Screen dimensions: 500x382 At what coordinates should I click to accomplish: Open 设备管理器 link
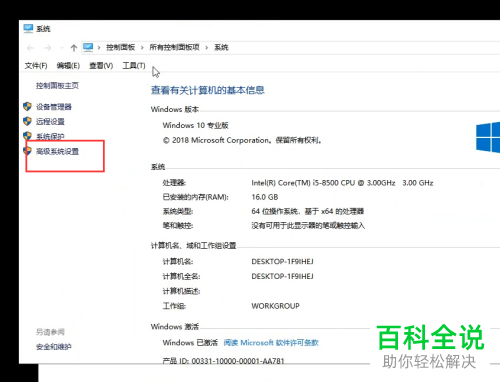[x=54, y=107]
